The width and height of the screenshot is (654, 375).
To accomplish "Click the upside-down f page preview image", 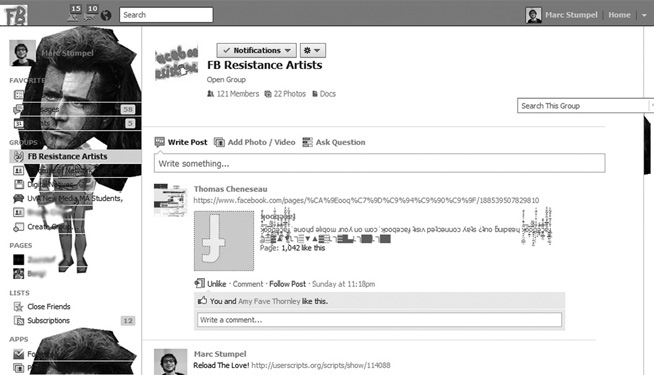I will coord(224,241).
